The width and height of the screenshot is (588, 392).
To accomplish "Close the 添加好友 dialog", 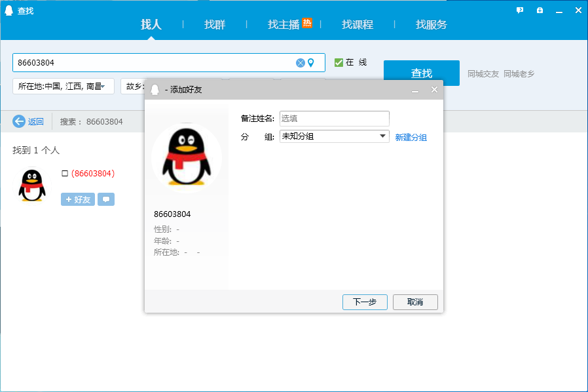I will 434,89.
